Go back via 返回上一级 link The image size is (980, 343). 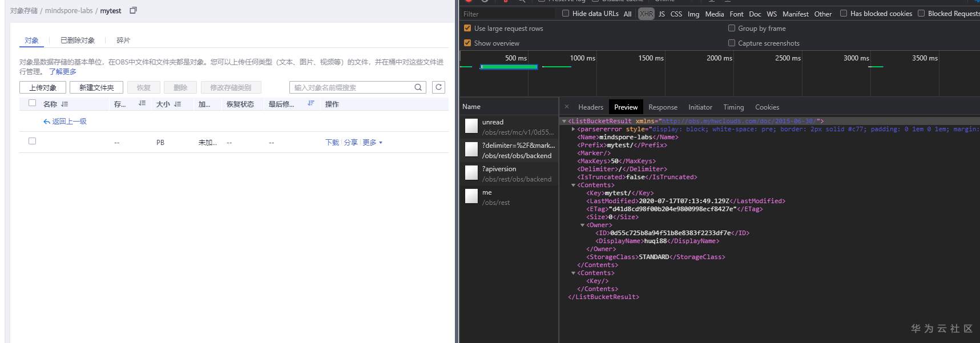(65, 121)
